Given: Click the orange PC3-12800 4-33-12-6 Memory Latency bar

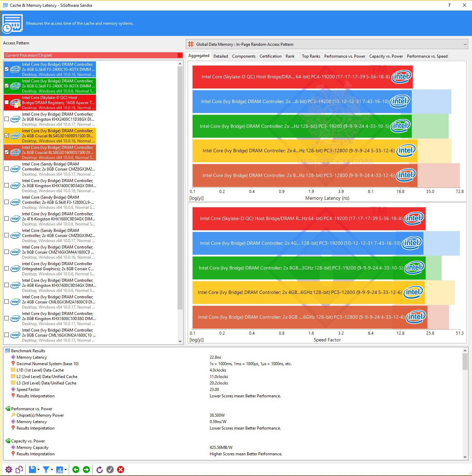Looking at the screenshot, I should click(305, 175).
